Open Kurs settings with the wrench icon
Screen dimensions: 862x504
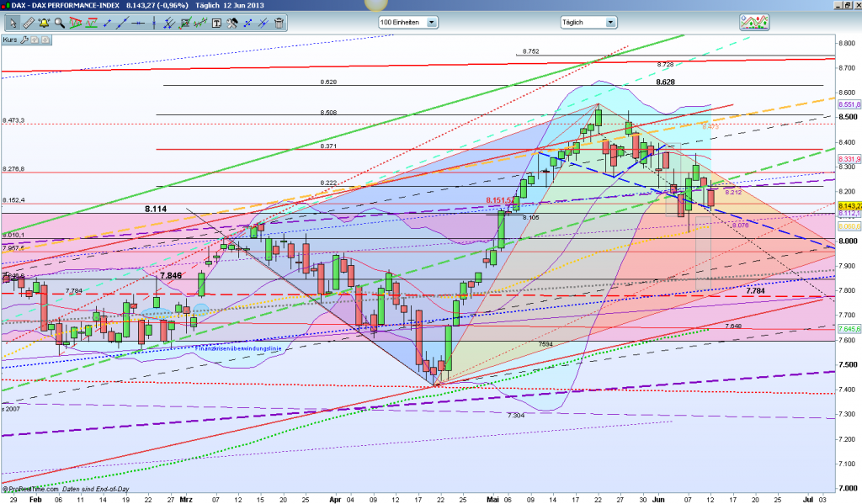pyautogui.click(x=24, y=40)
